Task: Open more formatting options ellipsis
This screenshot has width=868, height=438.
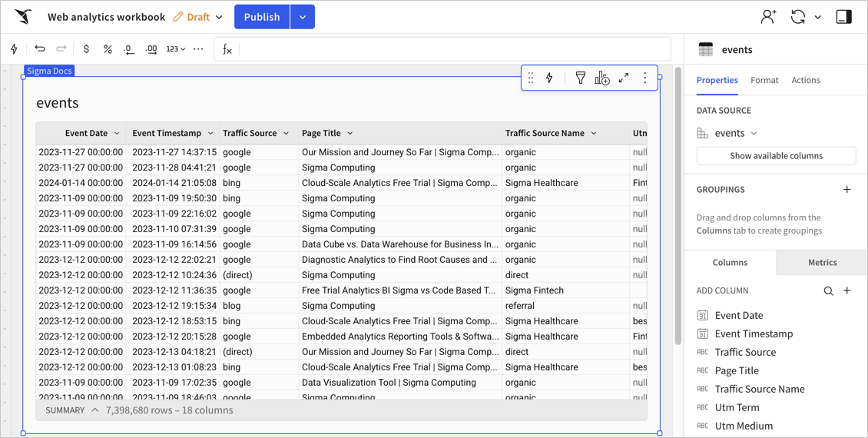Action: [x=198, y=48]
